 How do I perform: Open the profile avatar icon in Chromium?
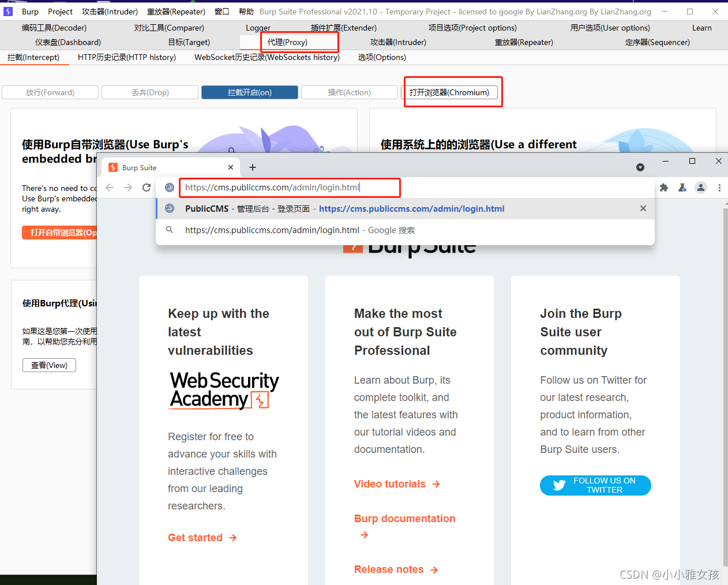701,187
